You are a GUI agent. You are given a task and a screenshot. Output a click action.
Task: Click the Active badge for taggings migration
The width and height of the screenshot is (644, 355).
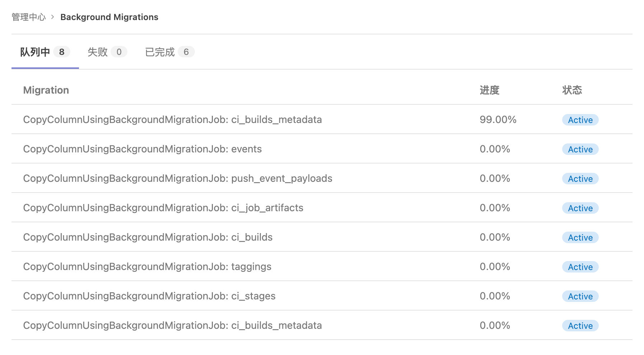click(x=580, y=267)
